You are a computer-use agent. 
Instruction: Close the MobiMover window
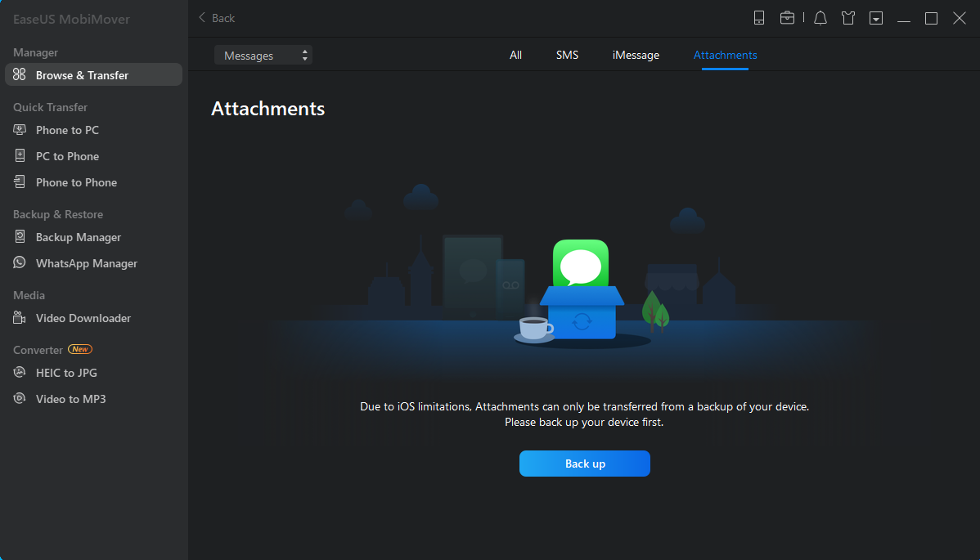click(x=960, y=18)
